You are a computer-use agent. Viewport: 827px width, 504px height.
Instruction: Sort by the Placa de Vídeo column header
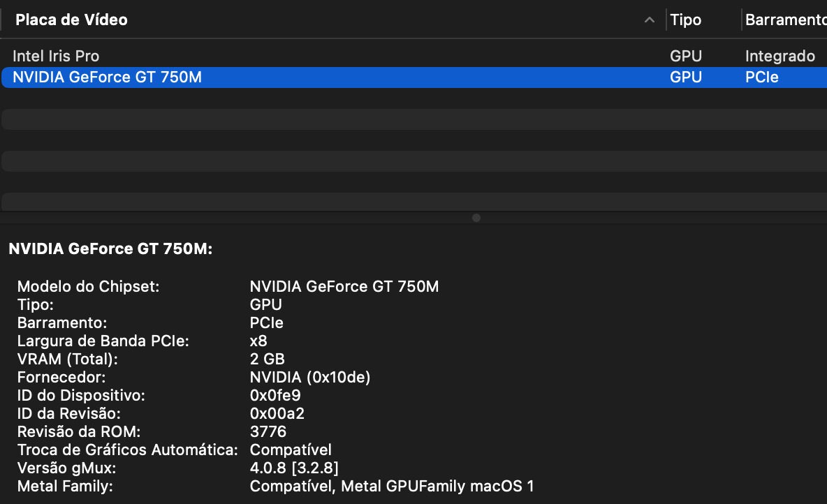(x=71, y=20)
